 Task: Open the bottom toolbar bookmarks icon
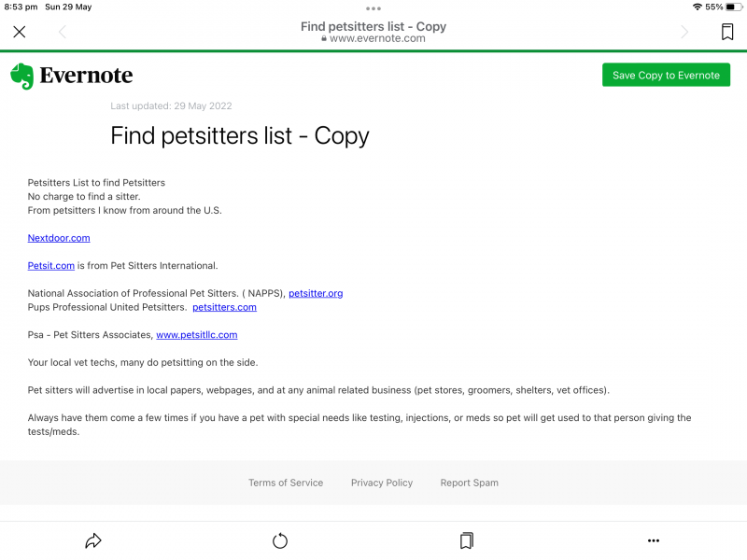467,540
